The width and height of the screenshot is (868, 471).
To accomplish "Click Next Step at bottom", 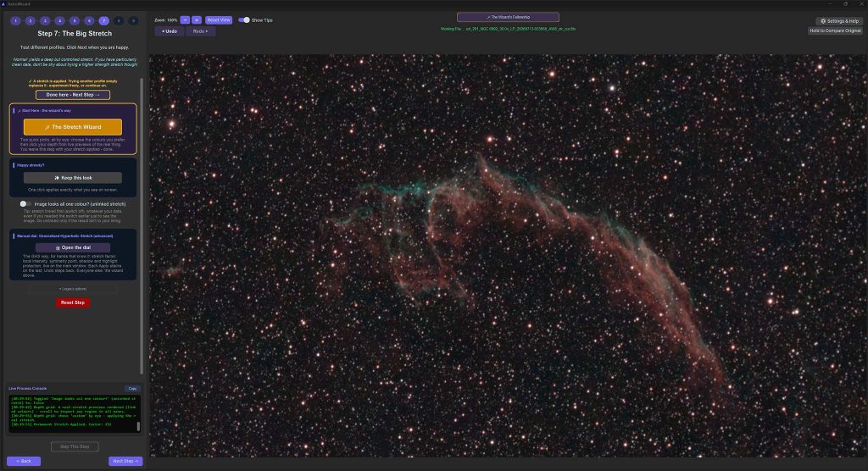I will point(125,461).
